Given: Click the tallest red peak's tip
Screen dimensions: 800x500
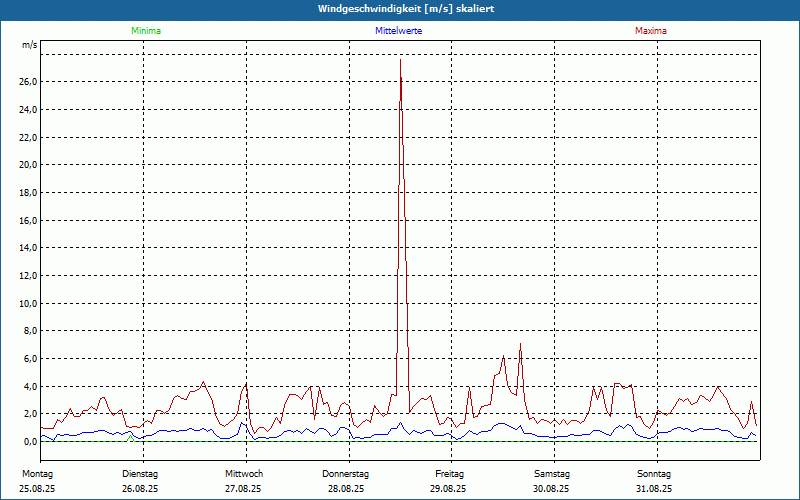Looking at the screenshot, I should pyautogui.click(x=401, y=60).
